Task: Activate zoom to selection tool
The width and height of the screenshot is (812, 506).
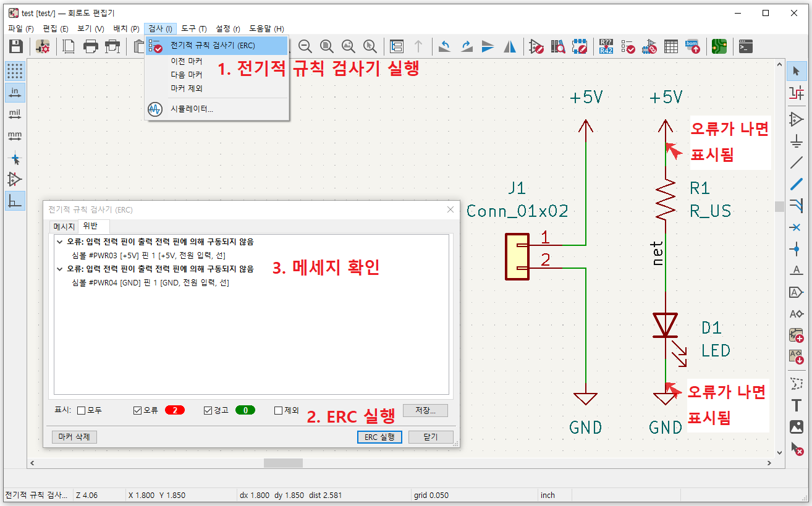Action: [370, 46]
